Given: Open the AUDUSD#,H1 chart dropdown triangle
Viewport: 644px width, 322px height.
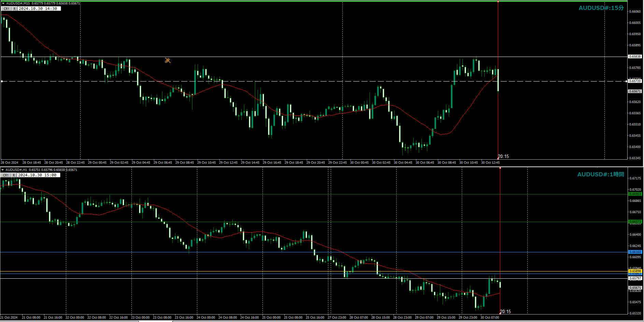Looking at the screenshot, I should [x=3, y=170].
